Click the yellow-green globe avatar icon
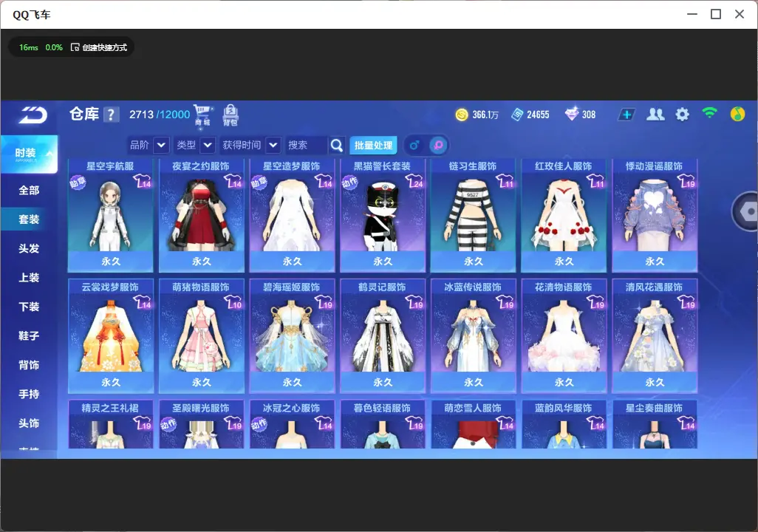This screenshot has height=532, width=758. [737, 114]
